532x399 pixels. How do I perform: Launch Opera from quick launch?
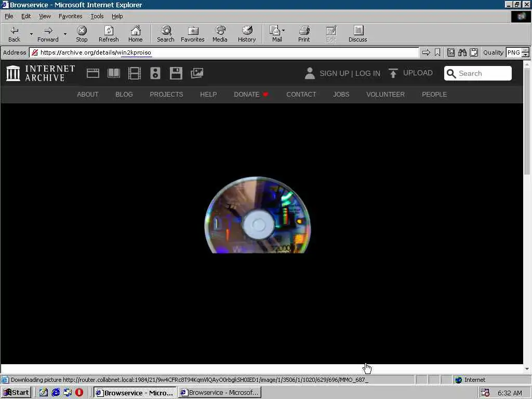(x=79, y=393)
